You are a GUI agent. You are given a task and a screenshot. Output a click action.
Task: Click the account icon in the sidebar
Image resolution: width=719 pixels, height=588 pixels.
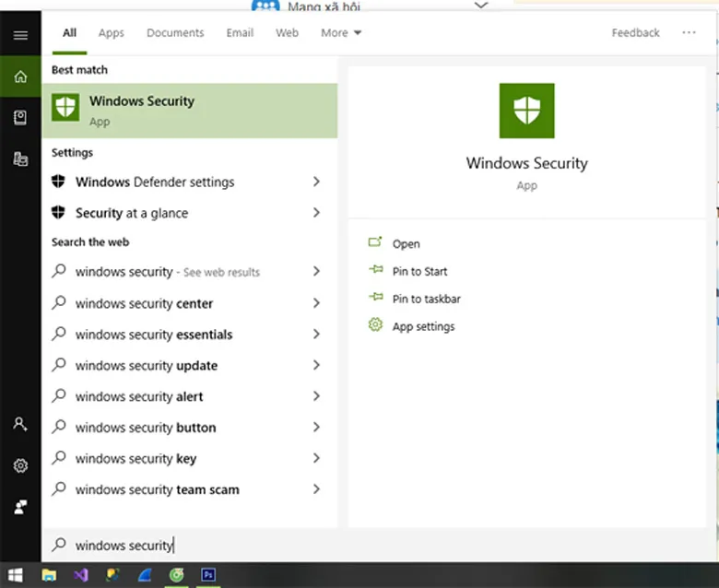pyautogui.click(x=20, y=424)
